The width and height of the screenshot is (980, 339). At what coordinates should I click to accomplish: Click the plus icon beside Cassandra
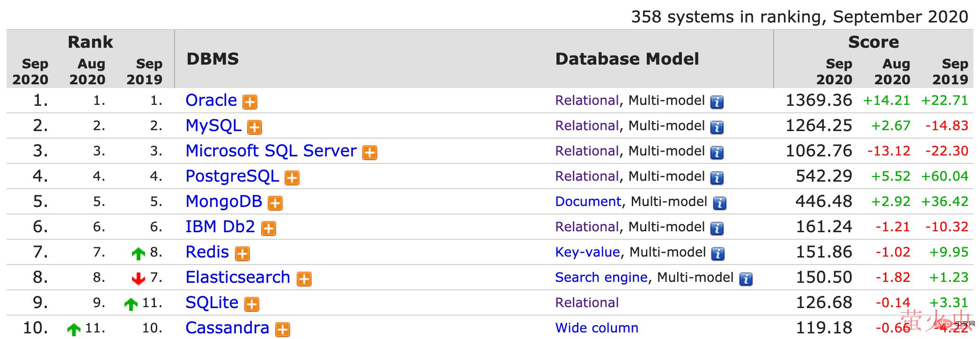point(282,330)
